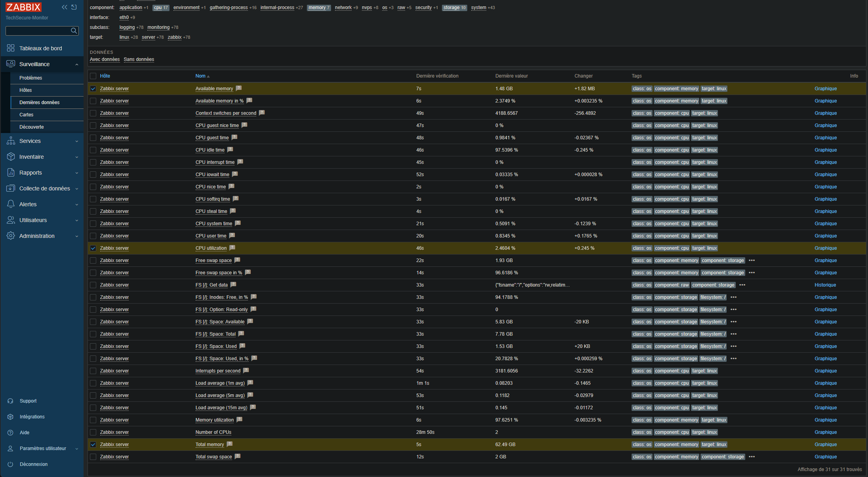The image size is (868, 477).
Task: Click the help icon beside Available memory
Action: (239, 88)
